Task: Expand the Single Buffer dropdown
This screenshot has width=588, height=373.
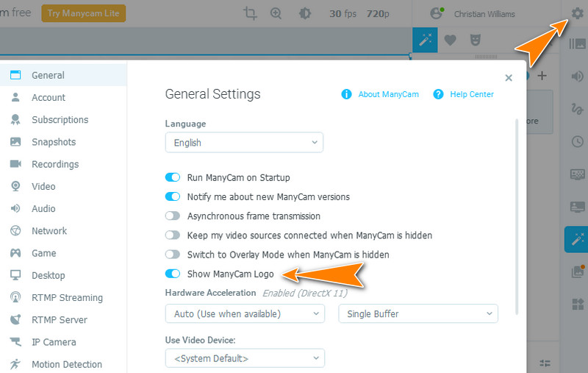Action: 417,314
